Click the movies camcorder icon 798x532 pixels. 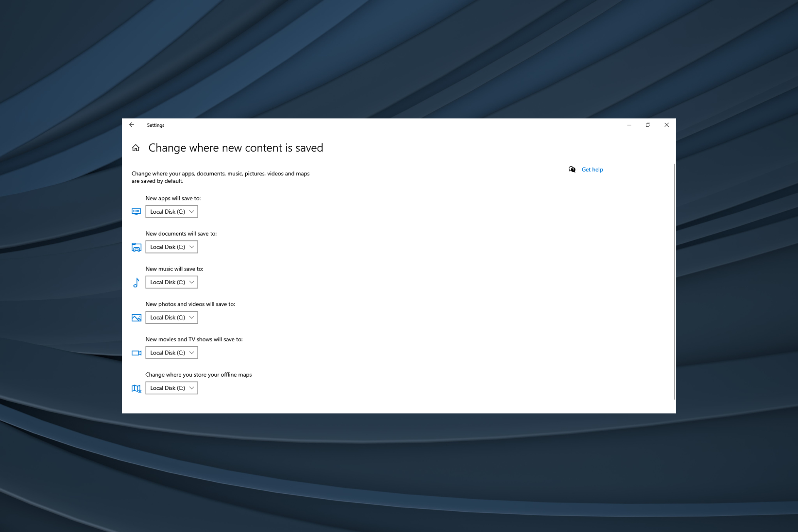pyautogui.click(x=136, y=353)
